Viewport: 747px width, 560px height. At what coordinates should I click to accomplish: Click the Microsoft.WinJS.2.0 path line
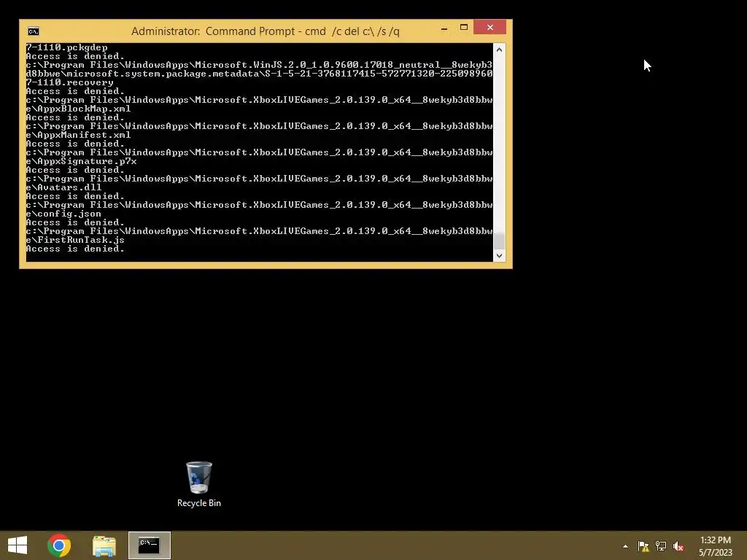[x=259, y=65]
